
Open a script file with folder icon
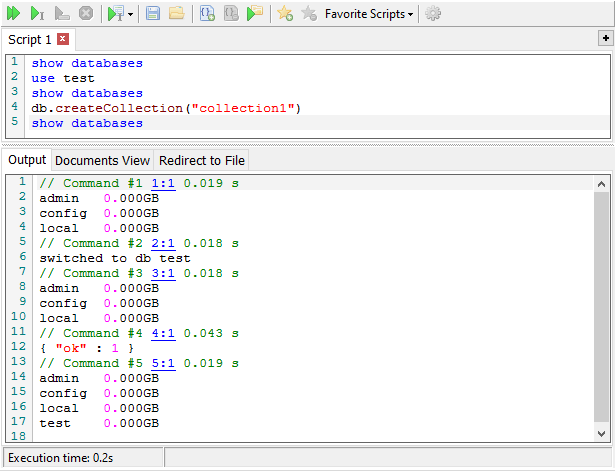[x=176, y=14]
